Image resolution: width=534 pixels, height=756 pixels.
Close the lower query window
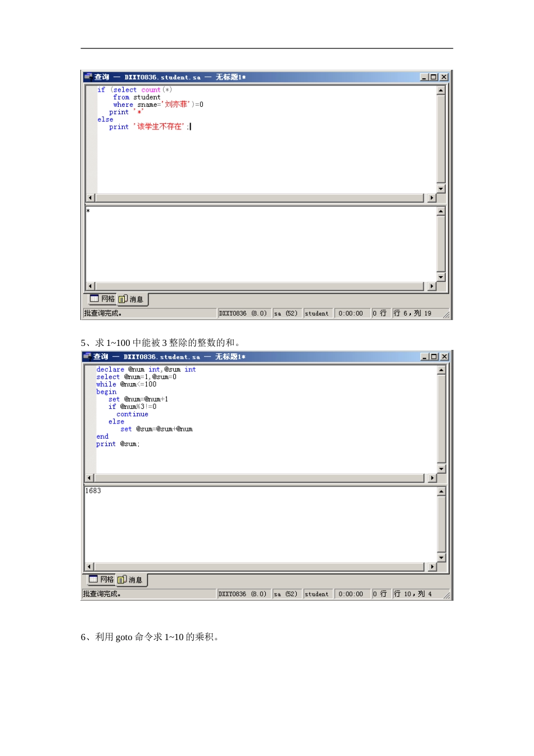pyautogui.click(x=445, y=357)
